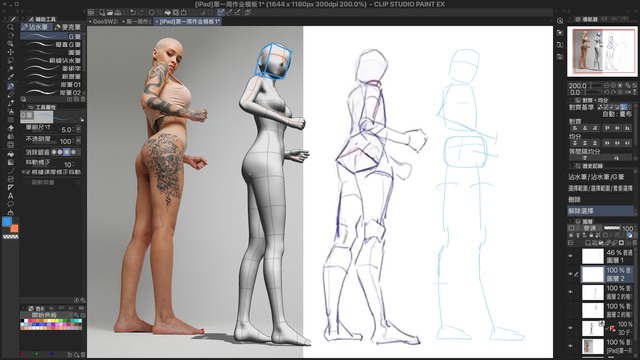Toggle visibility of the 3D layer

[x=571, y=328]
